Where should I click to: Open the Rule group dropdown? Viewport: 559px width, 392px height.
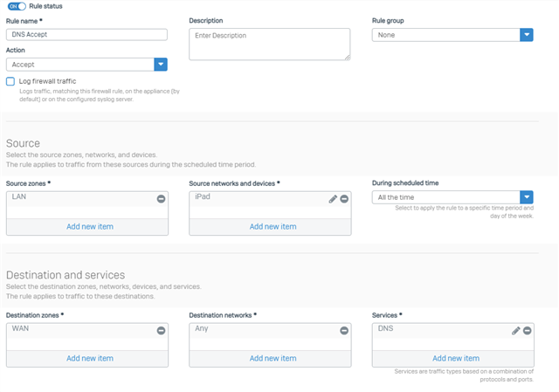(452, 35)
